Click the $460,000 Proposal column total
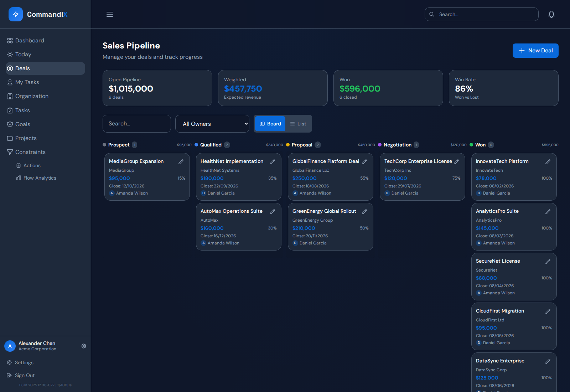Image resolution: width=570 pixels, height=392 pixels. tap(366, 145)
